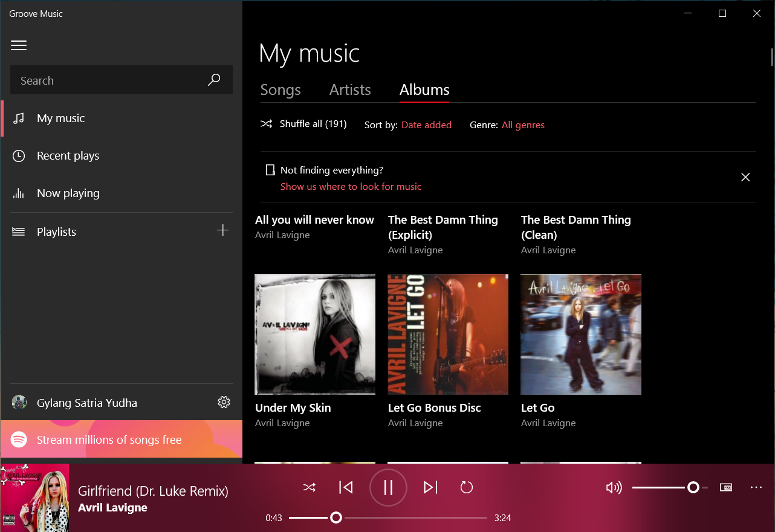Image resolution: width=775 pixels, height=532 pixels.
Task: Click The Best Damn Thing (Explicit) title
Action: (x=443, y=227)
